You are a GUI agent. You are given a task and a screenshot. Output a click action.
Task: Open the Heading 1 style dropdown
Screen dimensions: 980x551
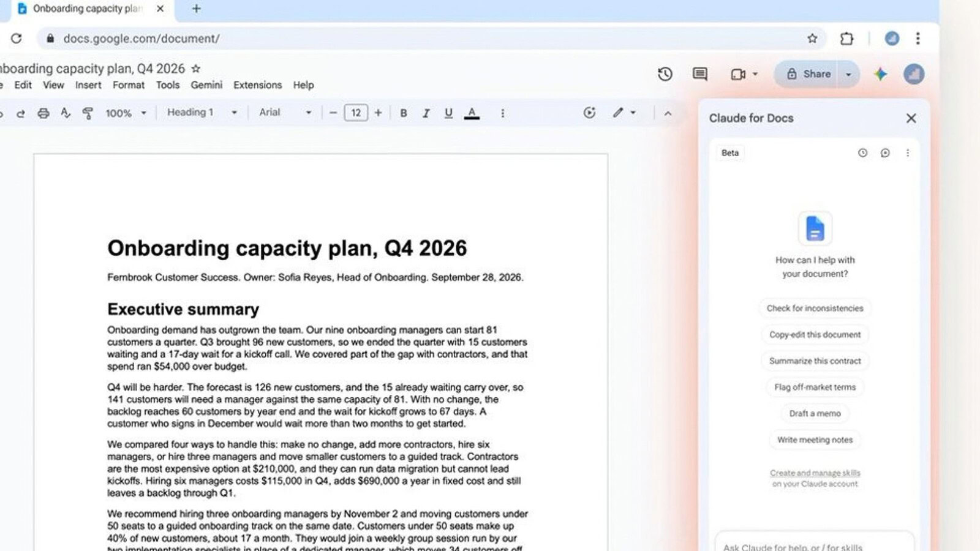[x=202, y=113]
